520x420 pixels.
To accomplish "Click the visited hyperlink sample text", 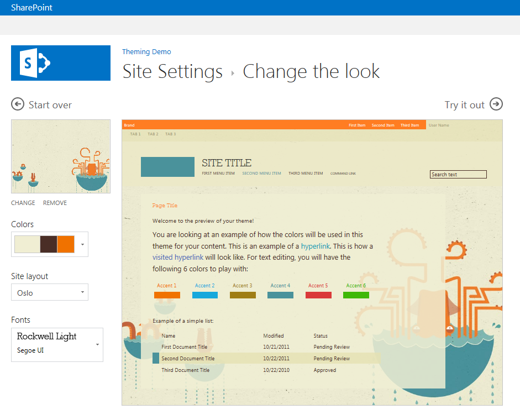I will (x=178, y=257).
